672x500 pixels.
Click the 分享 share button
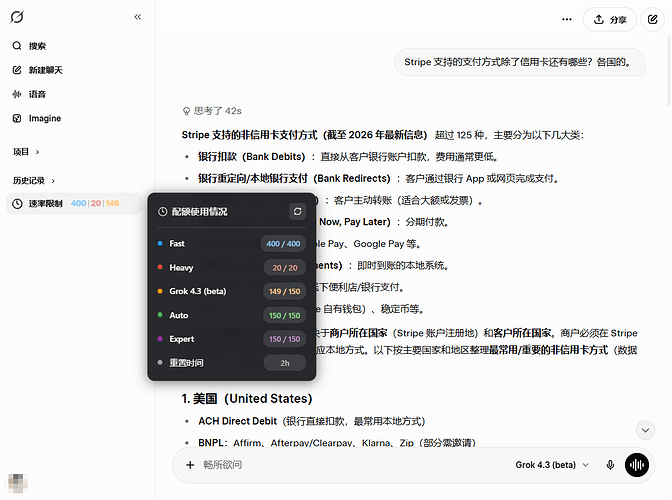(x=609, y=19)
